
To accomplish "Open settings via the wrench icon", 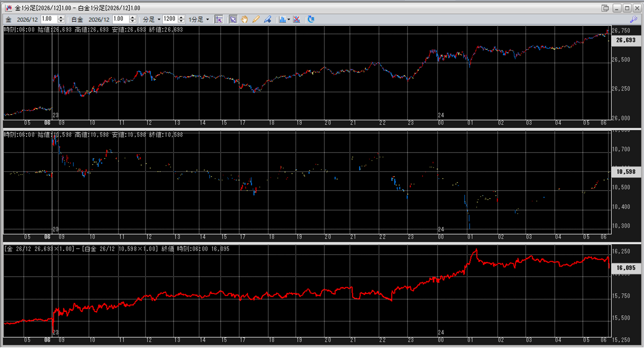I will [x=633, y=20].
